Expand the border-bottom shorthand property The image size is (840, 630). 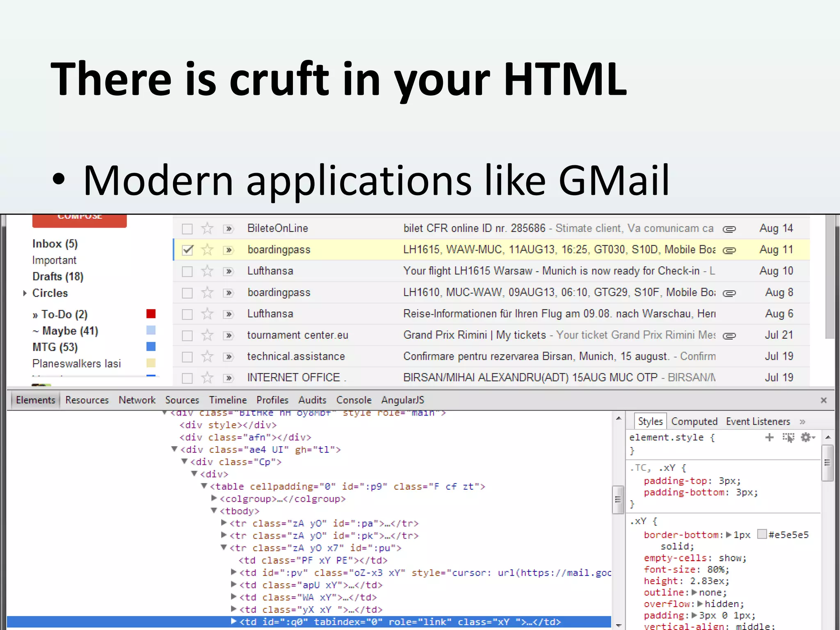pyautogui.click(x=729, y=535)
